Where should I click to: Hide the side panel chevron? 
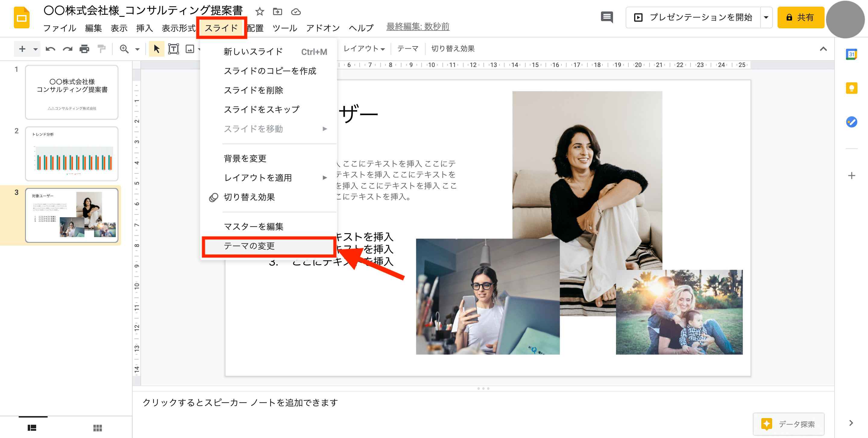pyautogui.click(x=851, y=423)
